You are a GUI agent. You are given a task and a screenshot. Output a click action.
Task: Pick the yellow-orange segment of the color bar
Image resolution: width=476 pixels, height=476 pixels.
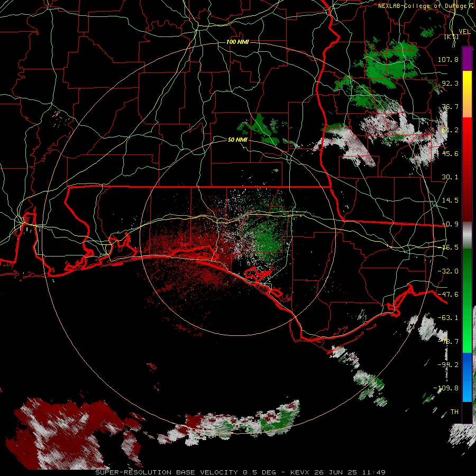coord(467,94)
